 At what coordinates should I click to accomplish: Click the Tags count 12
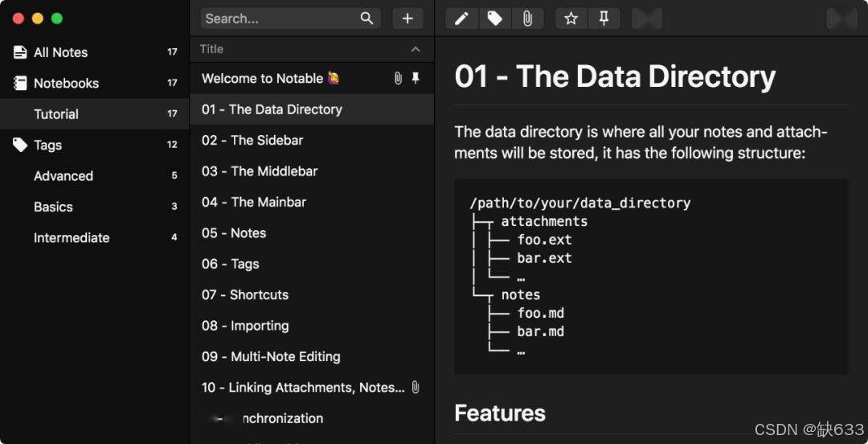172,146
